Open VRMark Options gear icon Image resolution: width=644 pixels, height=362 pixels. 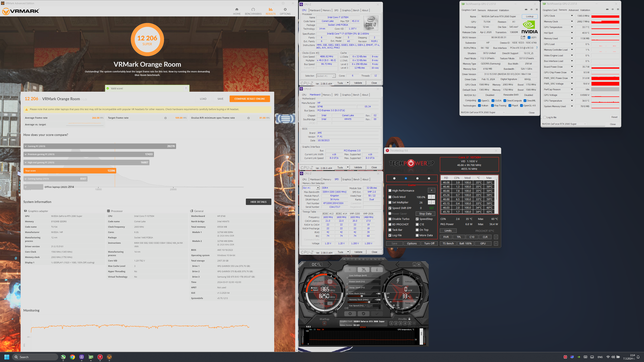(x=285, y=10)
